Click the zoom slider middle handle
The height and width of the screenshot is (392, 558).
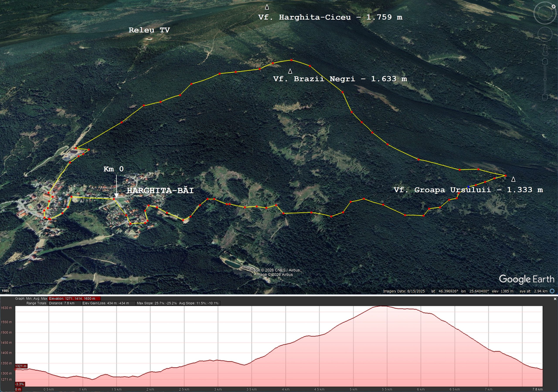pos(545,79)
